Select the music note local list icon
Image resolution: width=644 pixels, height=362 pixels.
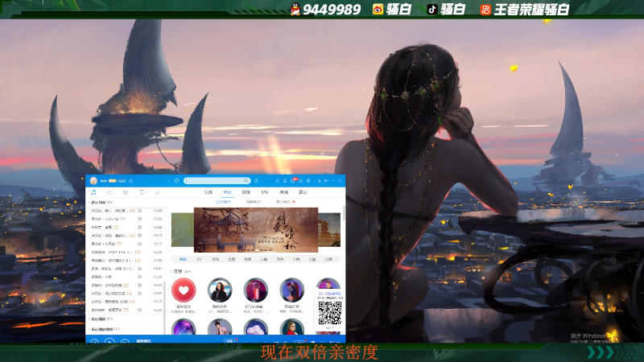click(93, 192)
